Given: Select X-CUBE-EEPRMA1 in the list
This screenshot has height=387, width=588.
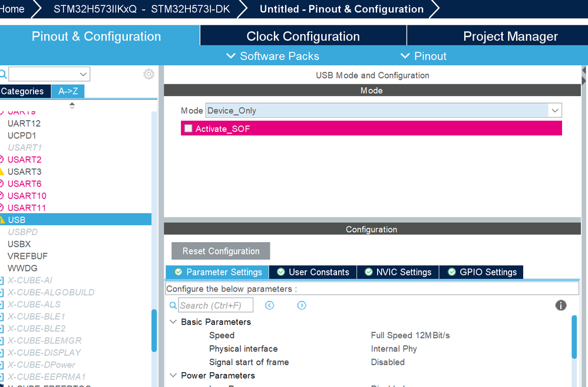Looking at the screenshot, I should pos(47,376).
